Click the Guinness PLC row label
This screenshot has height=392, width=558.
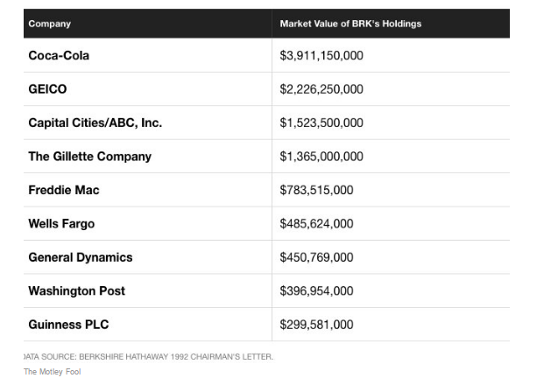point(68,325)
